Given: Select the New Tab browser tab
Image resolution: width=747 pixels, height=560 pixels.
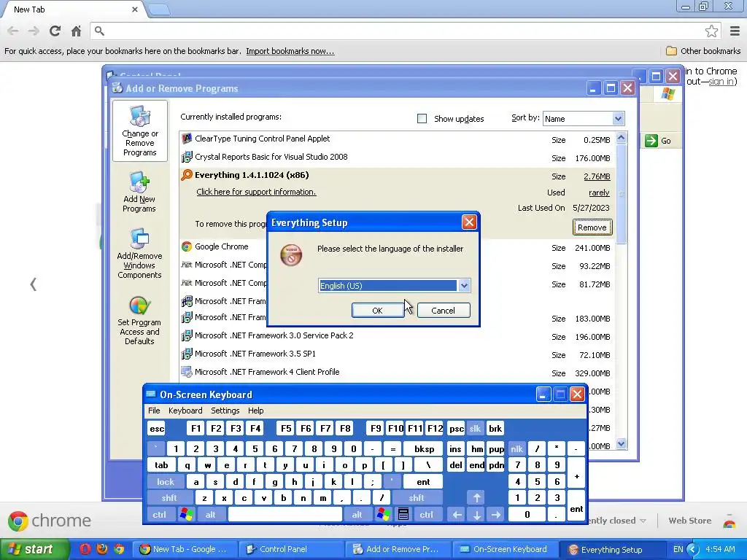Looking at the screenshot, I should 71,9.
